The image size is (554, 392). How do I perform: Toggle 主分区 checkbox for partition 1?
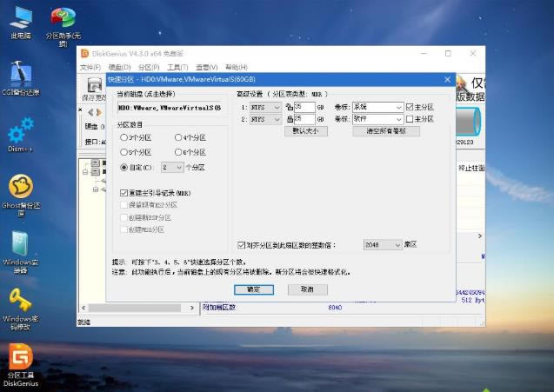410,107
